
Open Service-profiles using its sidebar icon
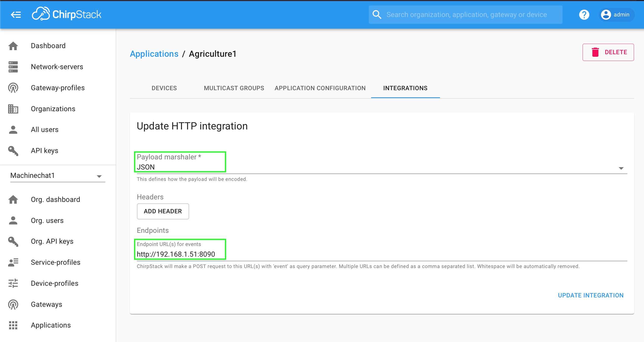pyautogui.click(x=13, y=262)
